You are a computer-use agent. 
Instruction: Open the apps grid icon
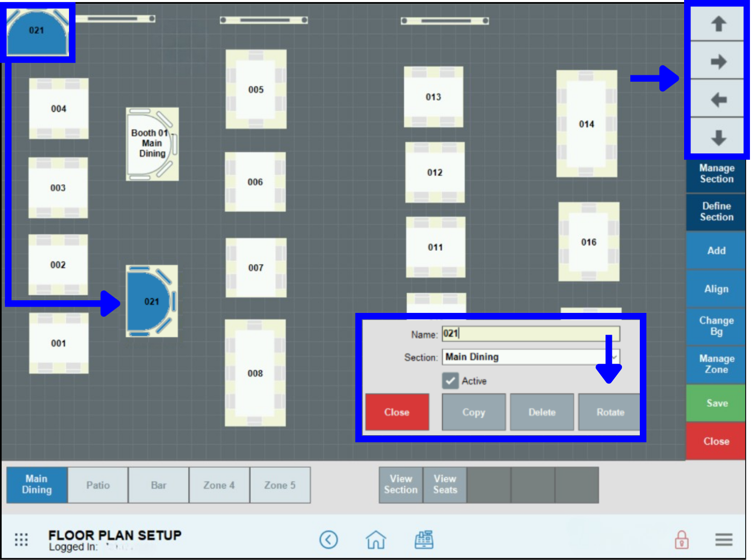pyautogui.click(x=22, y=539)
